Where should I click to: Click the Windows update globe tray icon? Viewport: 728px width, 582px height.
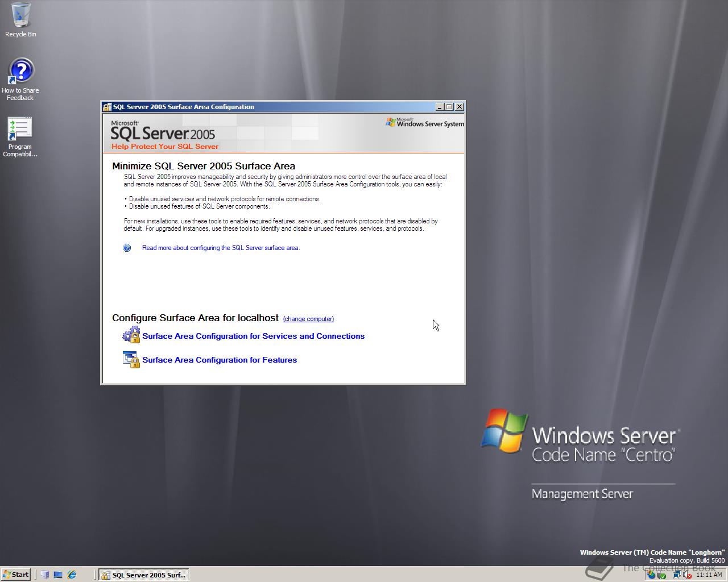[651, 575]
